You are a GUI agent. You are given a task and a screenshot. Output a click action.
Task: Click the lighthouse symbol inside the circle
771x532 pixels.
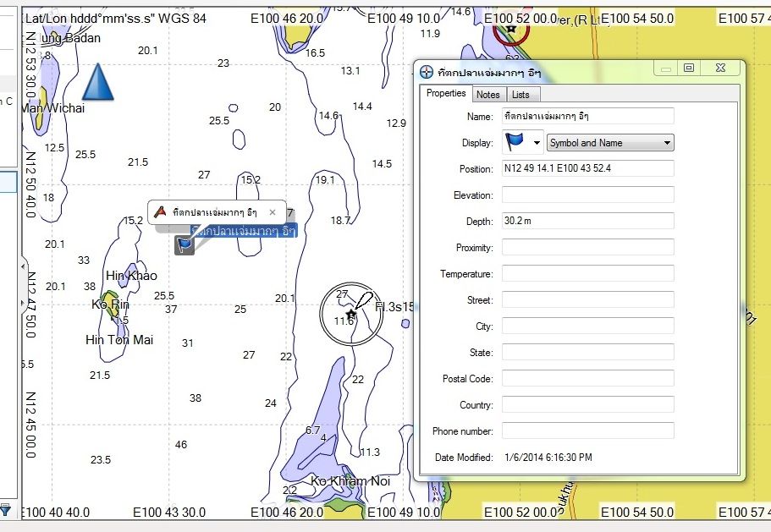(350, 314)
